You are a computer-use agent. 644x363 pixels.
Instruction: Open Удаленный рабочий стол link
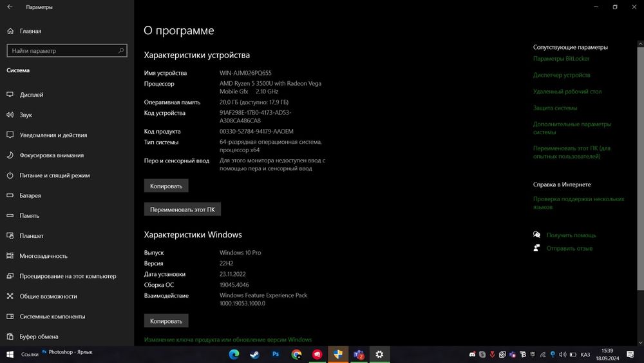[567, 92]
